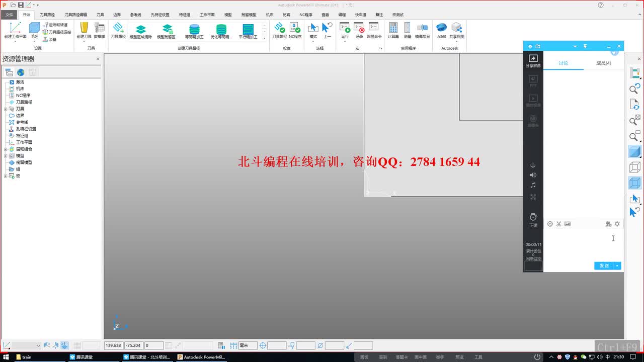Switch to the 工作平面 ribbon tab

point(207,15)
